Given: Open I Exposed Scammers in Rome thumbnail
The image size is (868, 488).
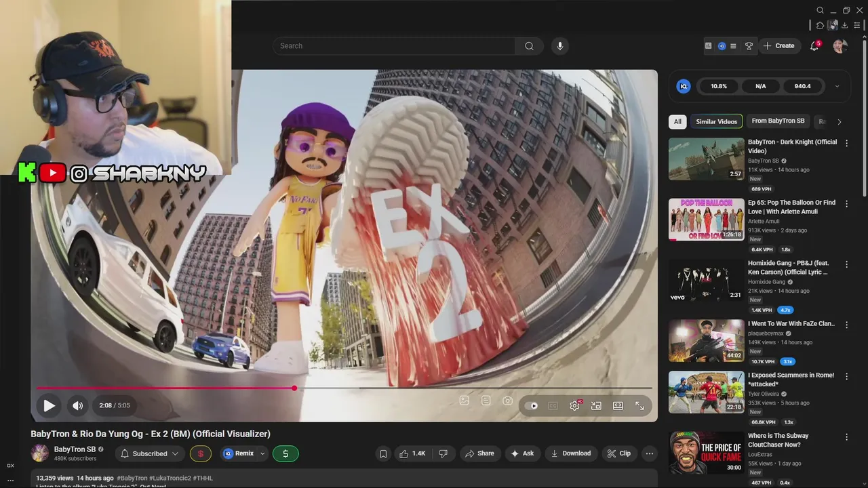Looking at the screenshot, I should click(x=706, y=392).
